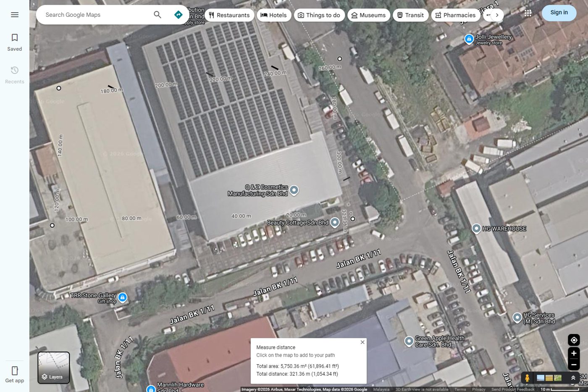Click the measurement point near 100.00 m
This screenshot has width=588, height=392.
(x=52, y=226)
